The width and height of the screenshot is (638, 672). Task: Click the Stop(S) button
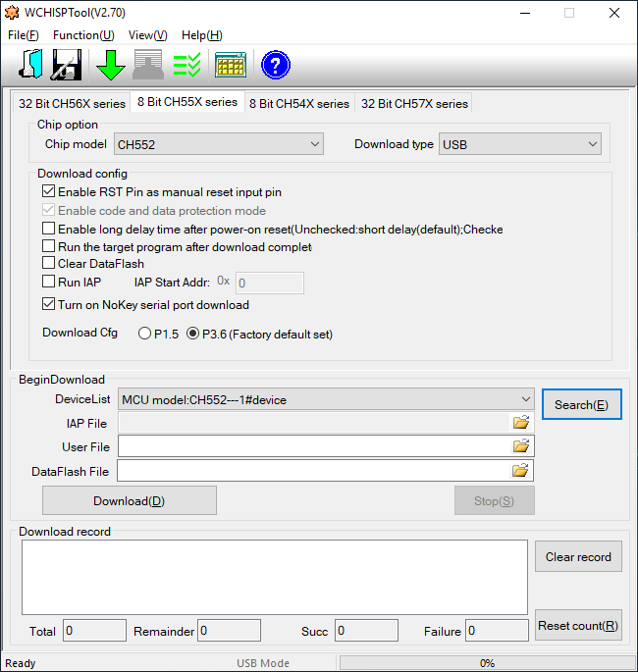coord(495,500)
